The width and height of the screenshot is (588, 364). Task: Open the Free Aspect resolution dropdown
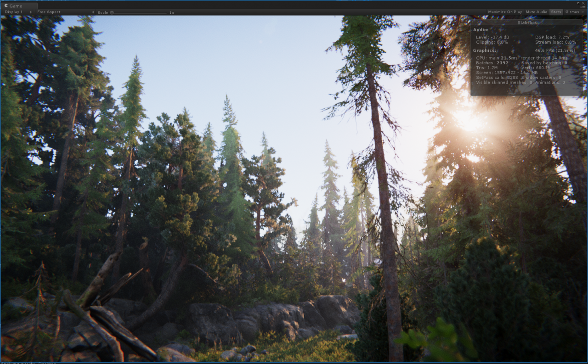point(65,12)
